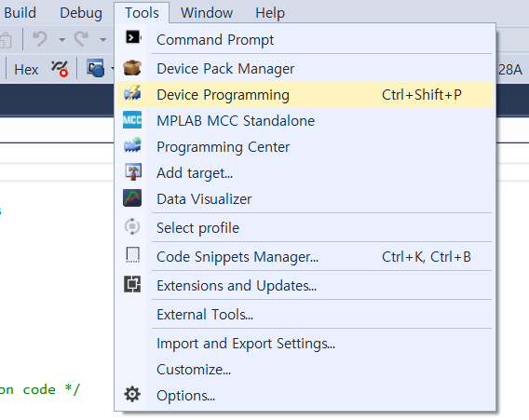This screenshot has height=420, width=529.
Task: Click the Add target hammer icon
Action: click(133, 171)
